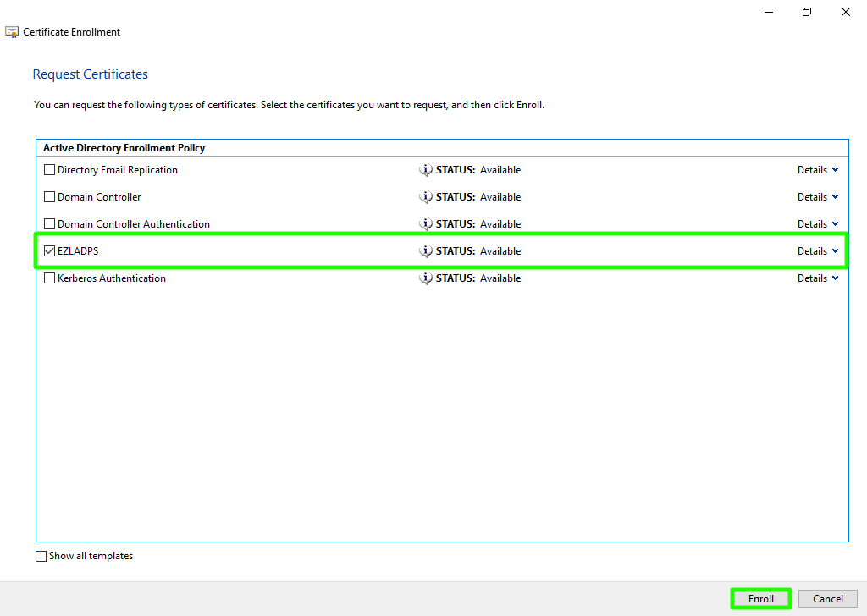This screenshot has width=867, height=616.
Task: Click the info icon in Domain Controller row
Action: pos(426,197)
